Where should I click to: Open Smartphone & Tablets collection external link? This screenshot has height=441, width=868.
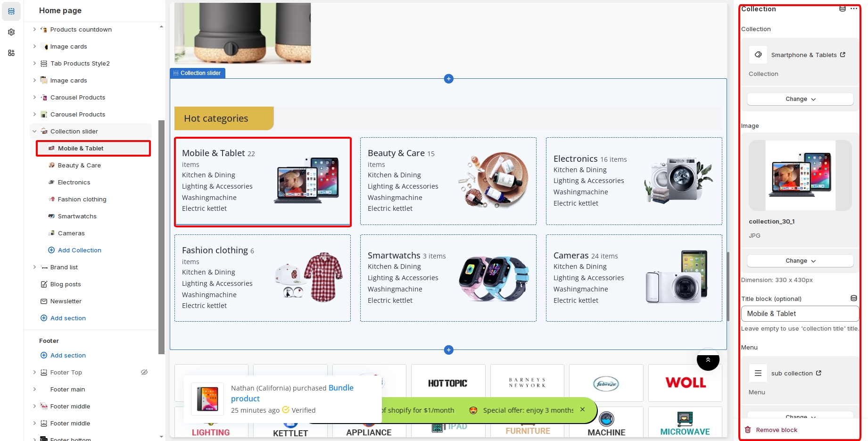[843, 55]
